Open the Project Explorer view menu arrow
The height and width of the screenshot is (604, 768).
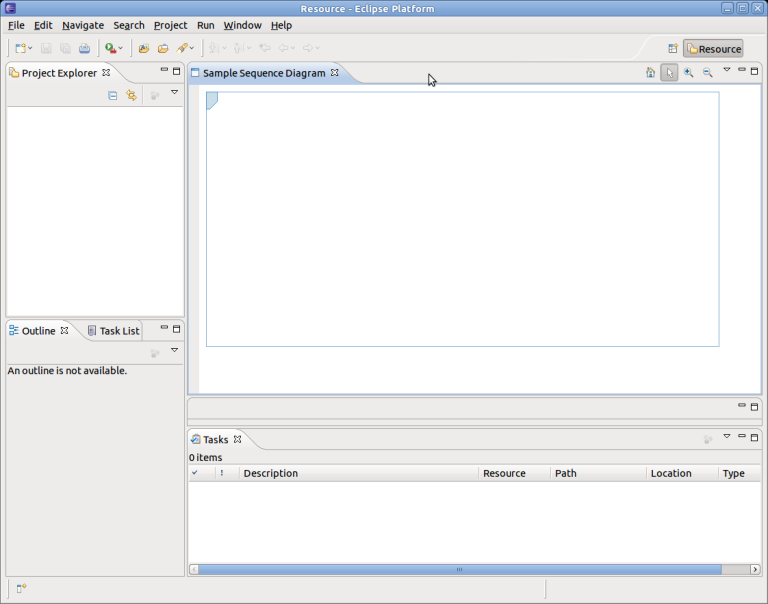point(174,93)
